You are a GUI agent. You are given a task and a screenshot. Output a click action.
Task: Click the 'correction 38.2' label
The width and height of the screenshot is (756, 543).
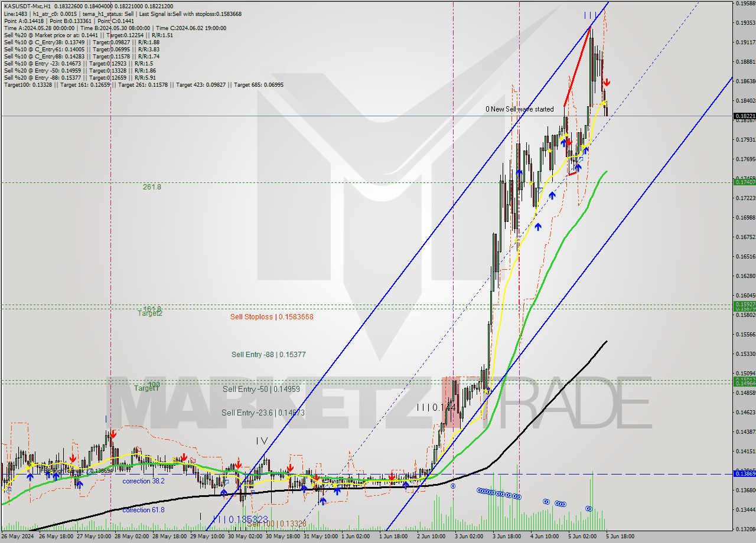(x=144, y=482)
